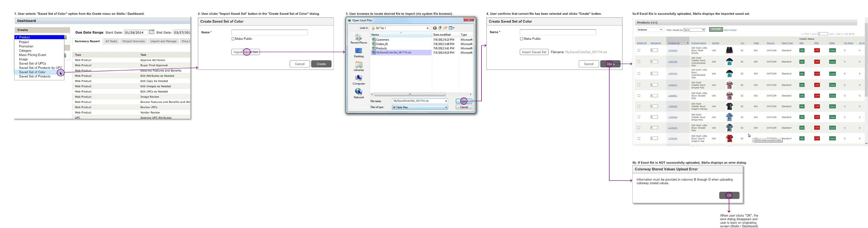Select the MySavedColorSet_061714.xls file
The width and height of the screenshot is (868, 228).
pos(401,52)
